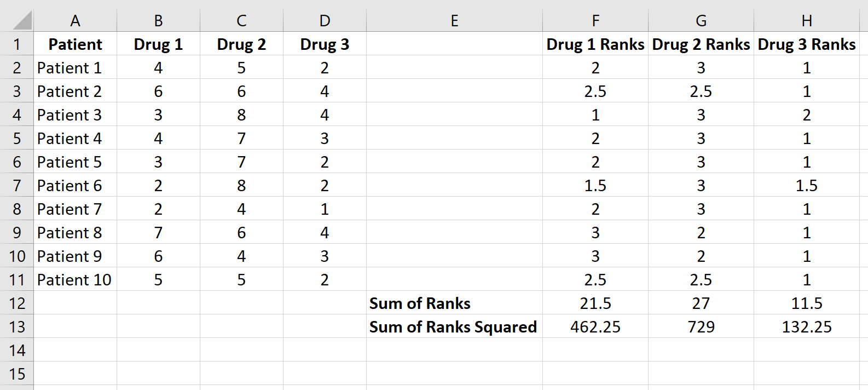
Task: Select the cell containing 462.25
Action: (x=595, y=327)
